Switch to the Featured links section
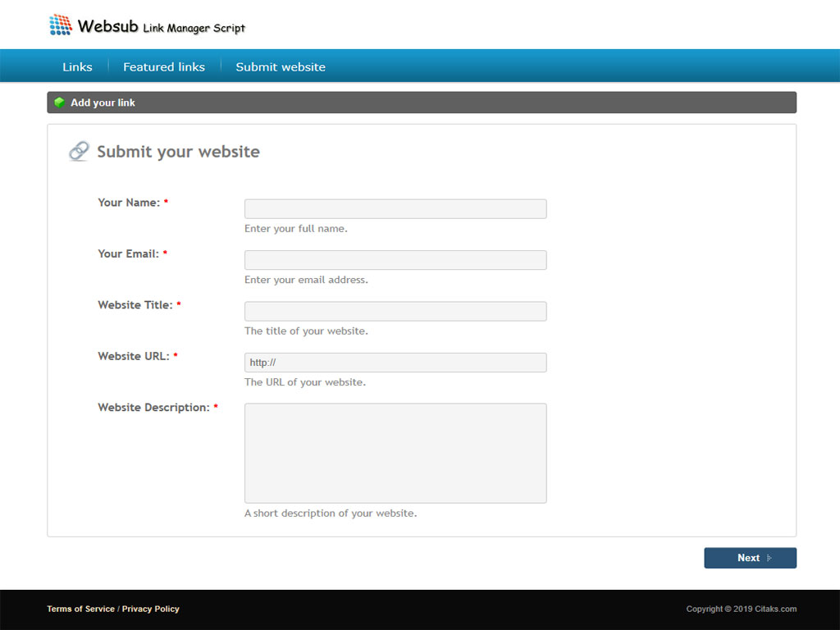The image size is (840, 630). (163, 66)
